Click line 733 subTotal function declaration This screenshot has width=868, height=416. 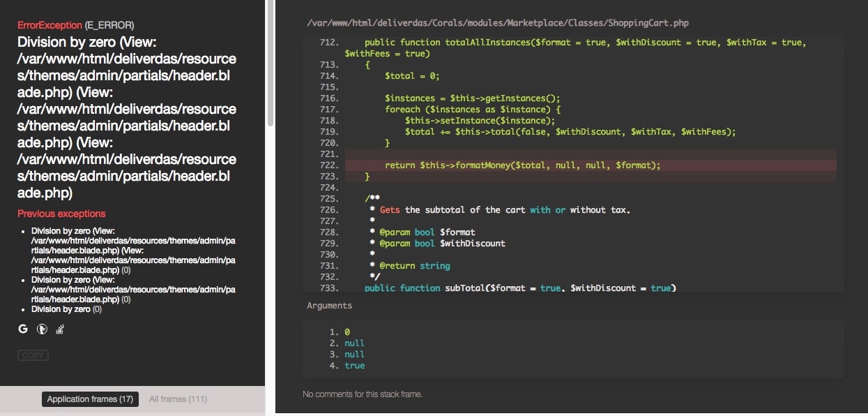(520, 288)
